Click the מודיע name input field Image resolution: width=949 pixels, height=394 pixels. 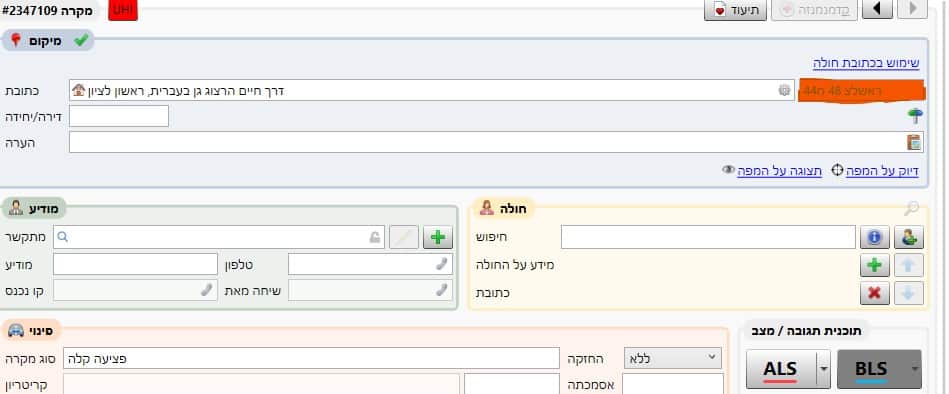pos(135,264)
